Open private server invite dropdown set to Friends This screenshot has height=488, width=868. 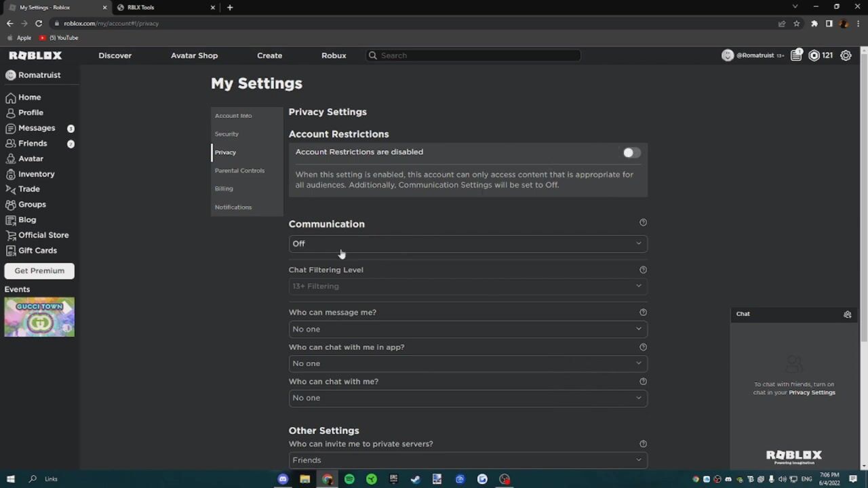click(468, 460)
